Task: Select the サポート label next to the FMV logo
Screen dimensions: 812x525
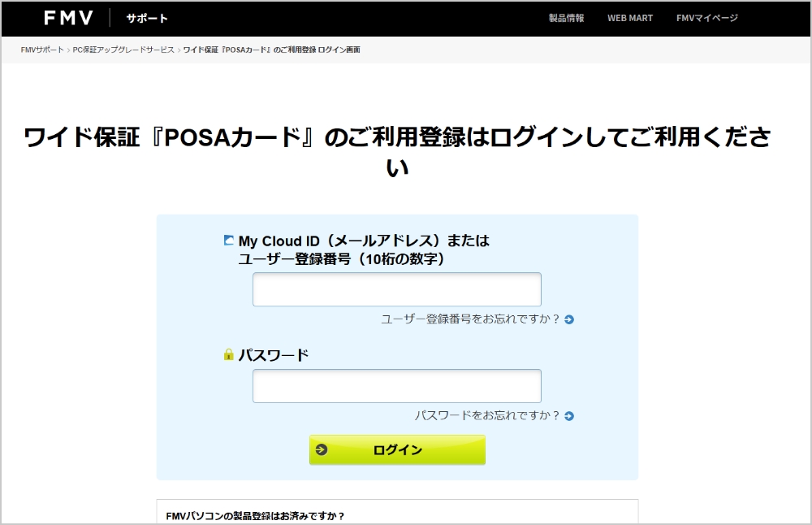Action: click(146, 18)
